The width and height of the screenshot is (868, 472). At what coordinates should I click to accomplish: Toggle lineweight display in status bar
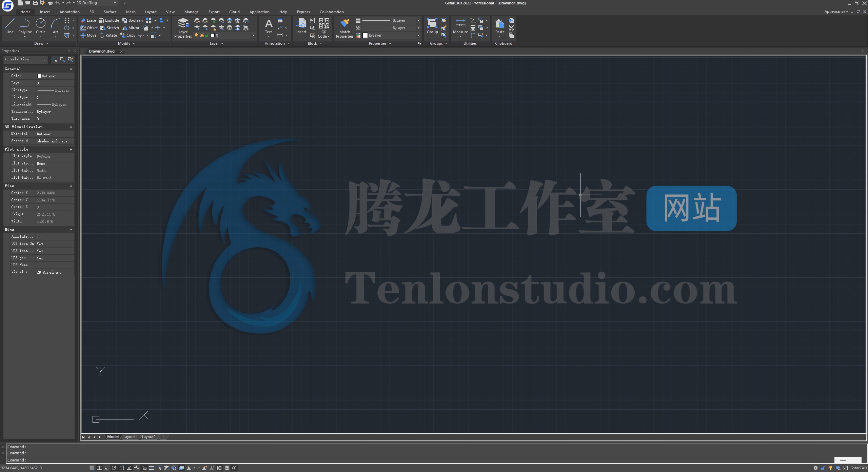pos(152,468)
